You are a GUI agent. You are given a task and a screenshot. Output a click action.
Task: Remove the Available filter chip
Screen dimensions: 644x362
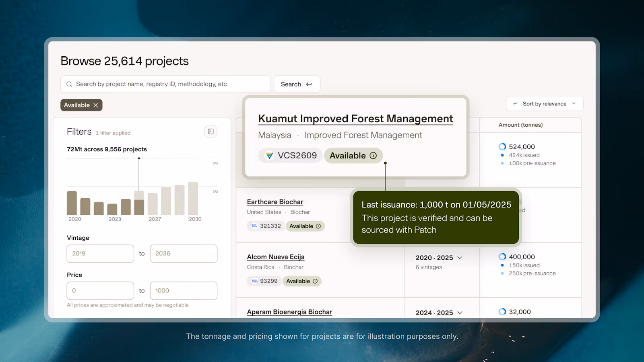(96, 105)
